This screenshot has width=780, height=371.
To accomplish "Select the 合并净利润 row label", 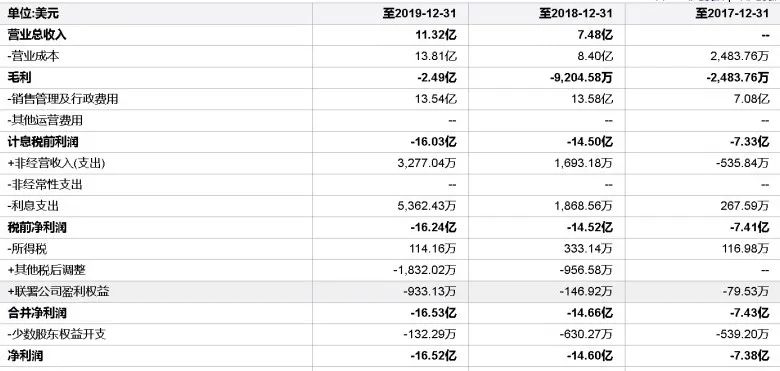I will (37, 313).
